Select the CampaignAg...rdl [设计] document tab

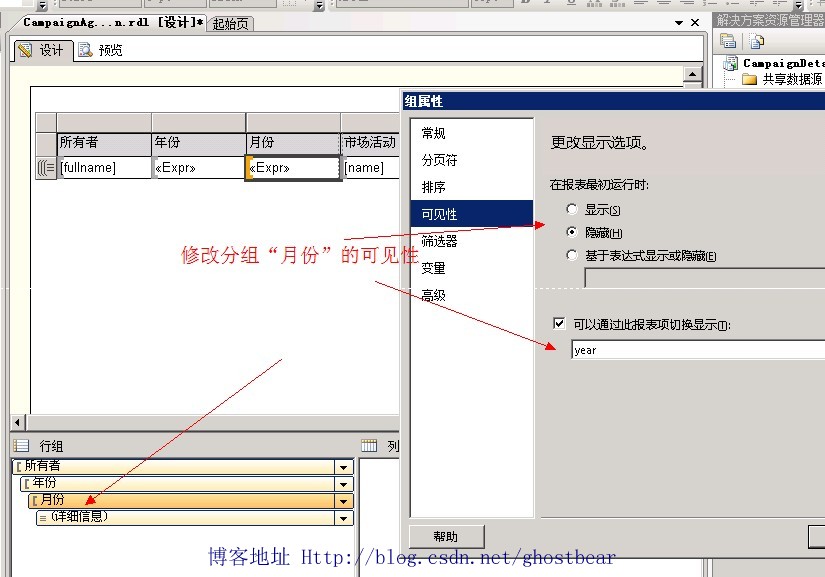(x=113, y=22)
